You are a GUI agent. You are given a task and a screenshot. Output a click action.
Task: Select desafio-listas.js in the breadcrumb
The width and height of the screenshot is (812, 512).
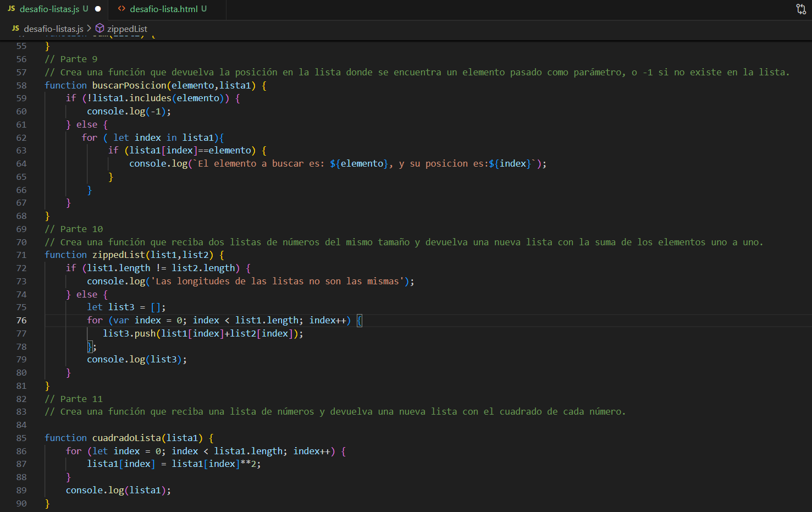53,29
